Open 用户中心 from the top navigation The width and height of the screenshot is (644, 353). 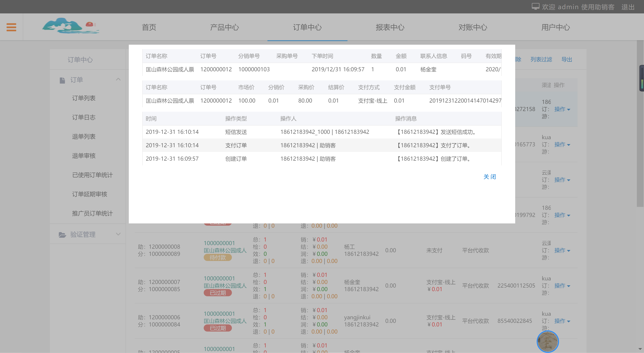coord(555,27)
